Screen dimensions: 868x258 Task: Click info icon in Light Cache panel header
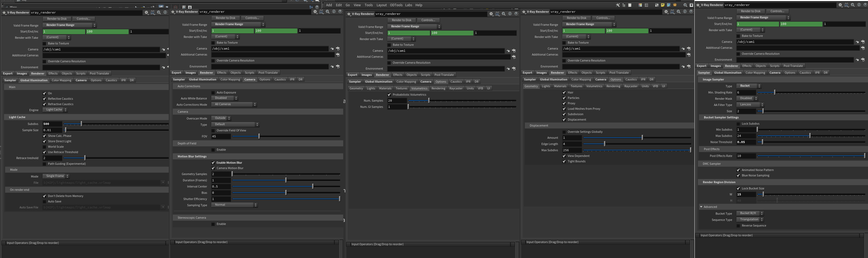pos(165,12)
